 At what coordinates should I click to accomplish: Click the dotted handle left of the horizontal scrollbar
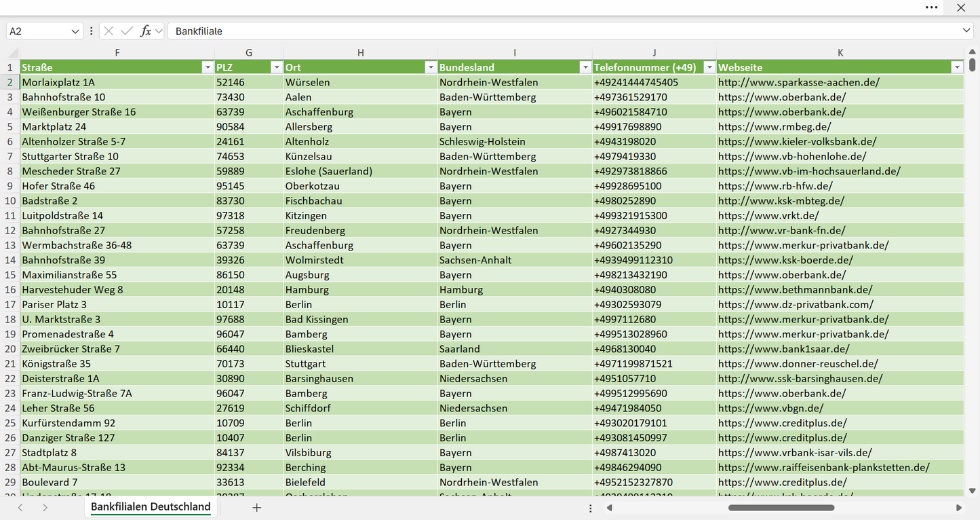click(x=591, y=507)
